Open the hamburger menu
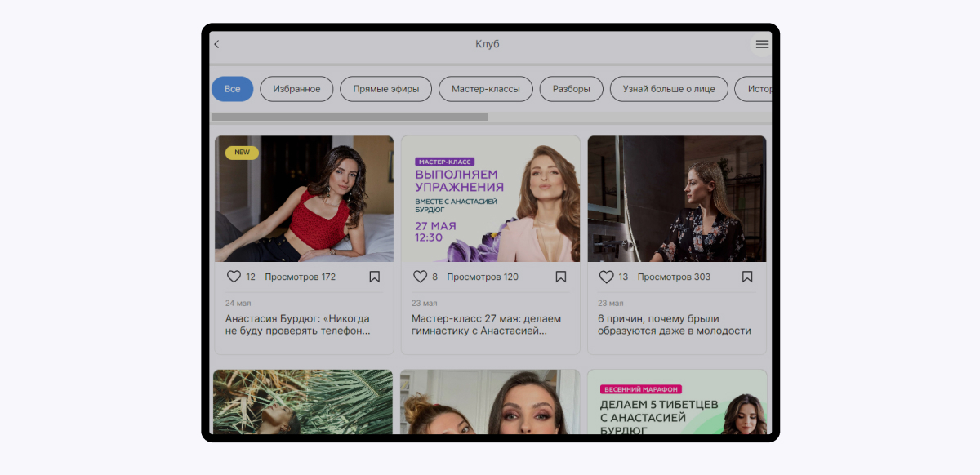Image resolution: width=980 pixels, height=475 pixels. coord(762,44)
